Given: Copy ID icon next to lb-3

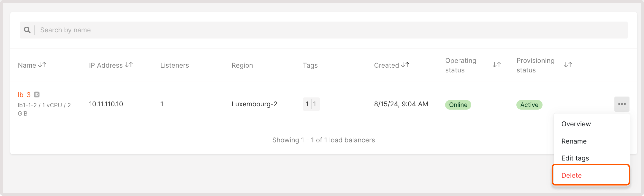Looking at the screenshot, I should pyautogui.click(x=36, y=94).
